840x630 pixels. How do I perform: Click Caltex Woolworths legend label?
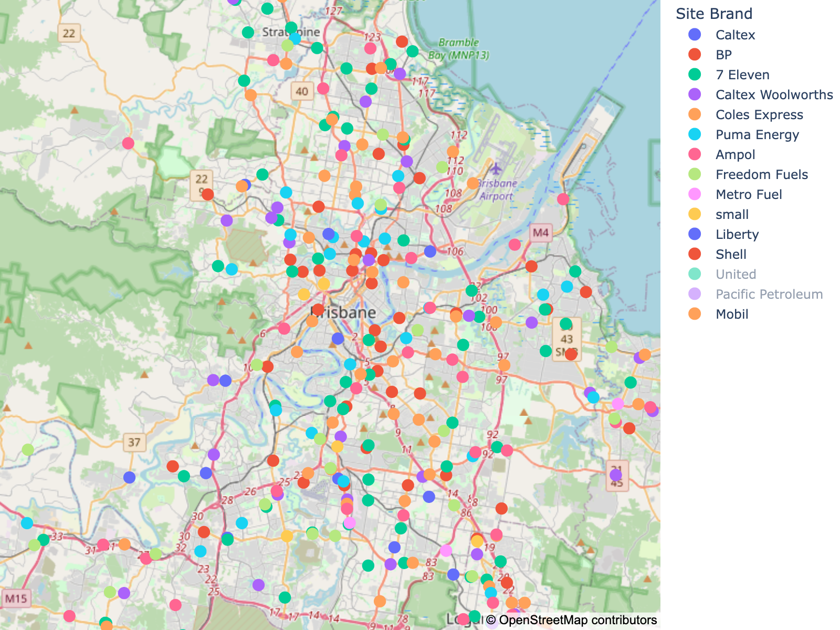tap(774, 95)
